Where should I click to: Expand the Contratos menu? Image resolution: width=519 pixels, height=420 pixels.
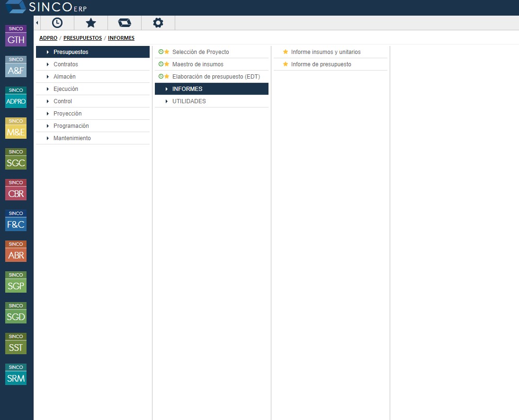click(66, 64)
